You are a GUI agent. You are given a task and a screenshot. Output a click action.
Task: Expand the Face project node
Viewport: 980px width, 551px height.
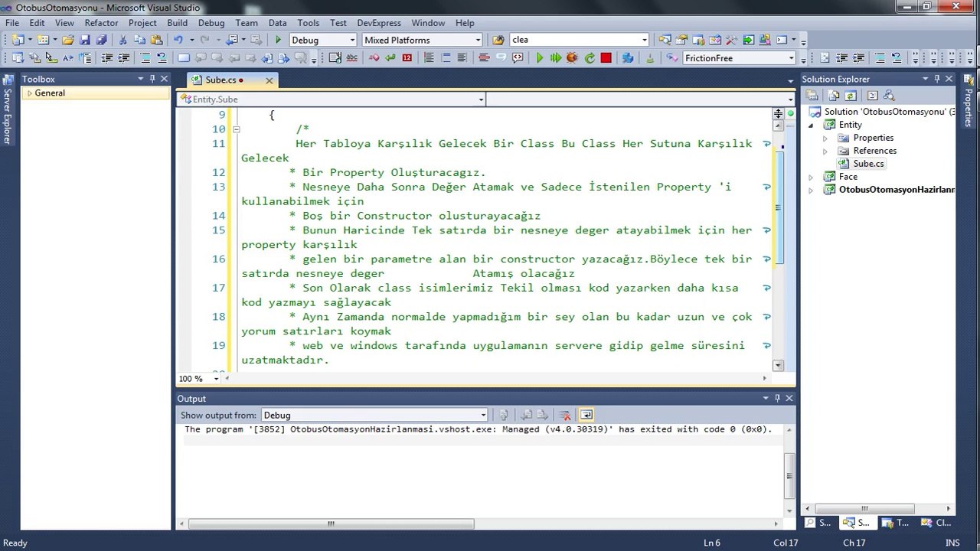click(812, 177)
